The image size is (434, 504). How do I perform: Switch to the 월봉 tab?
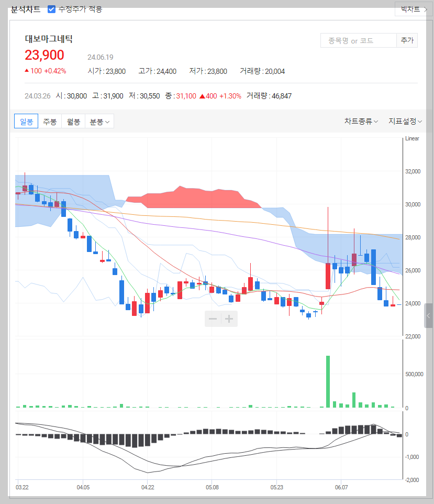click(x=73, y=122)
